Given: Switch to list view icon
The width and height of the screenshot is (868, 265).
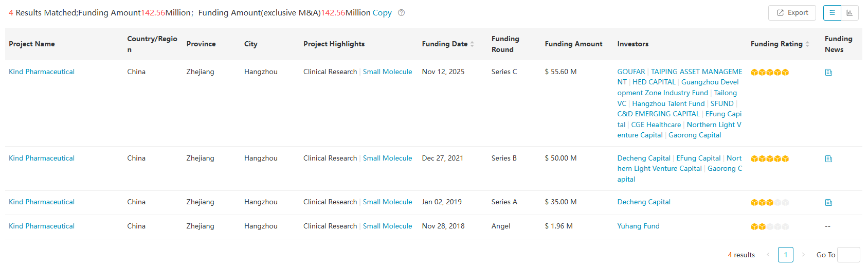Looking at the screenshot, I should tap(832, 13).
